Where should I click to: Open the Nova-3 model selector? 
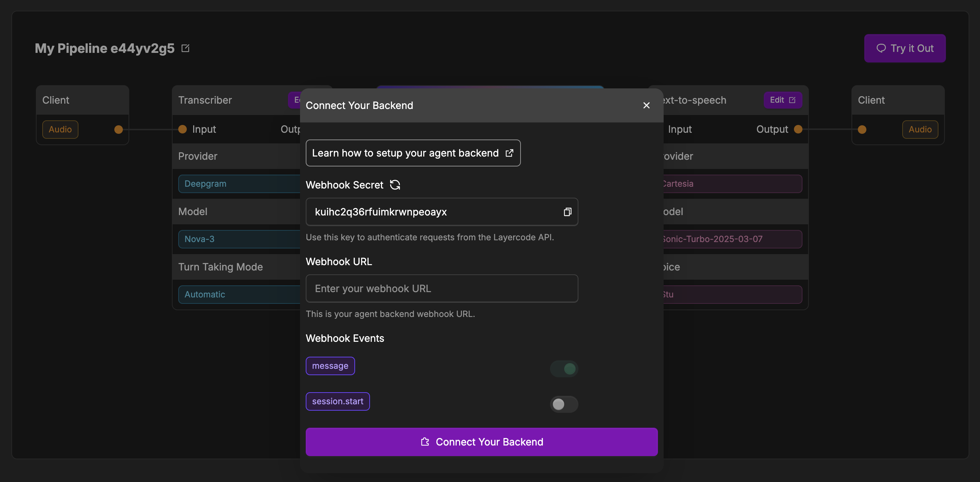pos(240,239)
